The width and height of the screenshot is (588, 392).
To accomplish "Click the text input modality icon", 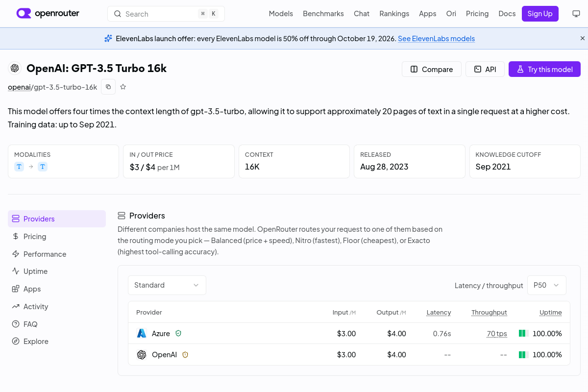I will click(x=19, y=167).
